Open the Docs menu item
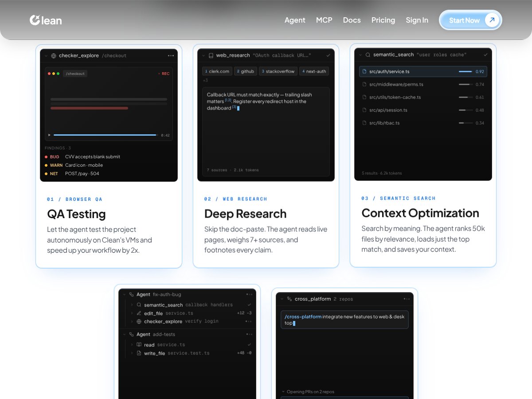The height and width of the screenshot is (399, 532). (x=352, y=20)
